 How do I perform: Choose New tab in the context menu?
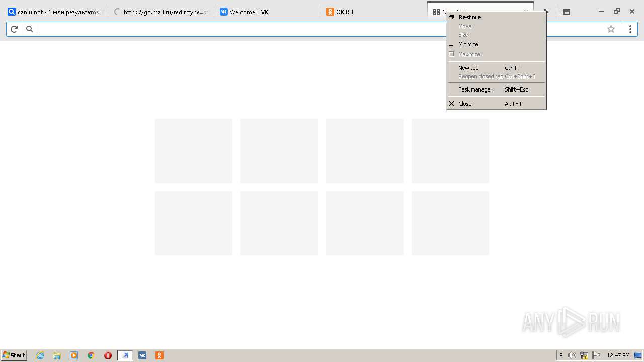[x=496, y=68]
